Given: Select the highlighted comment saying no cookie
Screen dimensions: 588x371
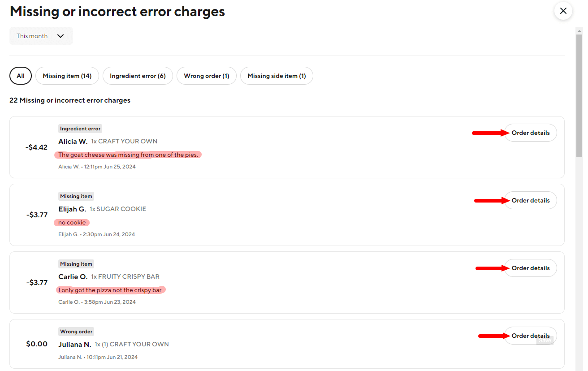Looking at the screenshot, I should (71, 222).
